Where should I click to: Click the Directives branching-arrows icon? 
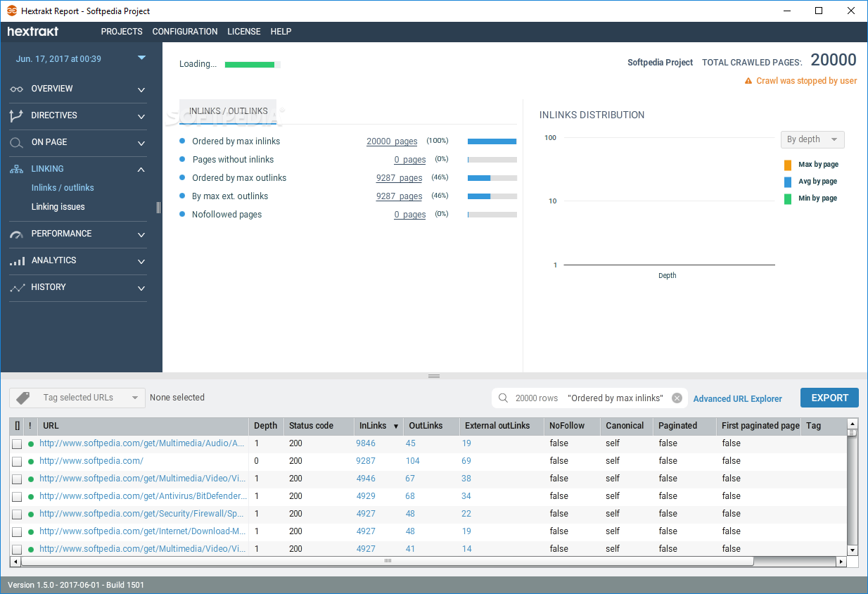tap(17, 115)
